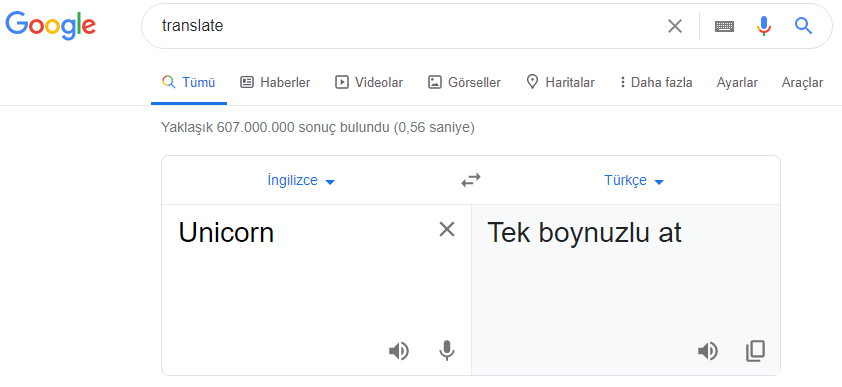Screen dimensions: 842x387
Task: Clear the search box with the X icon
Action: [x=674, y=26]
